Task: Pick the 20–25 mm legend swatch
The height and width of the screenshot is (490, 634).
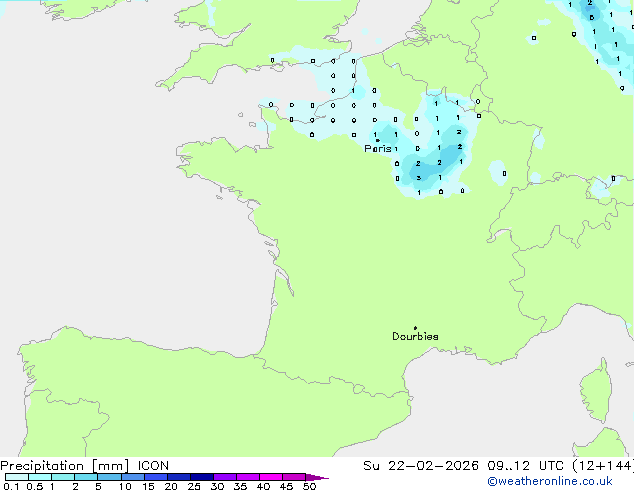Action: [x=179, y=477]
